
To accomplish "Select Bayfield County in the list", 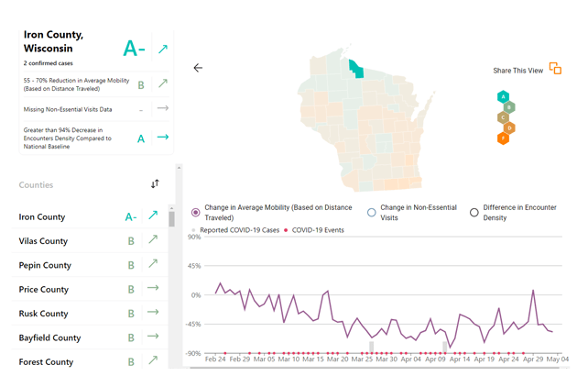I will [x=49, y=337].
